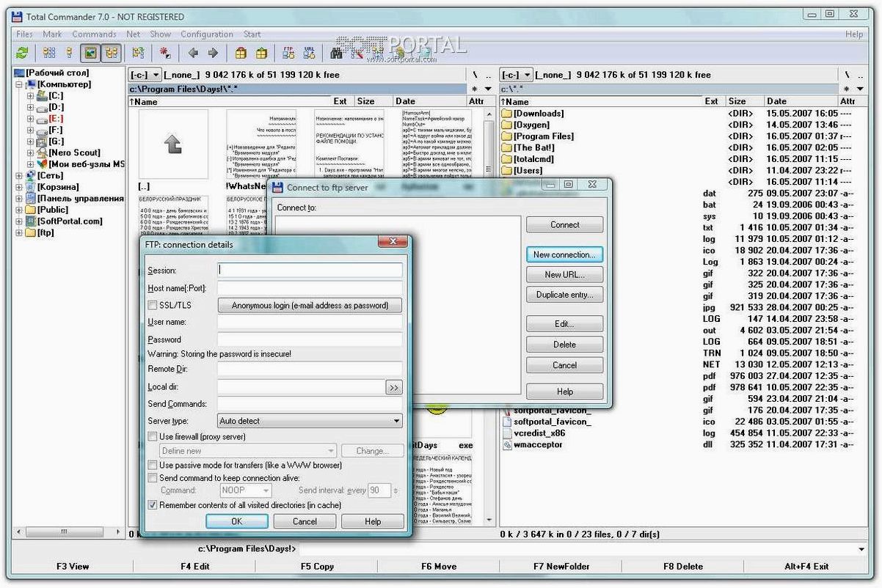The image size is (882, 588).
Task: Click the vcredist_x86 file icon
Action: coord(507,433)
